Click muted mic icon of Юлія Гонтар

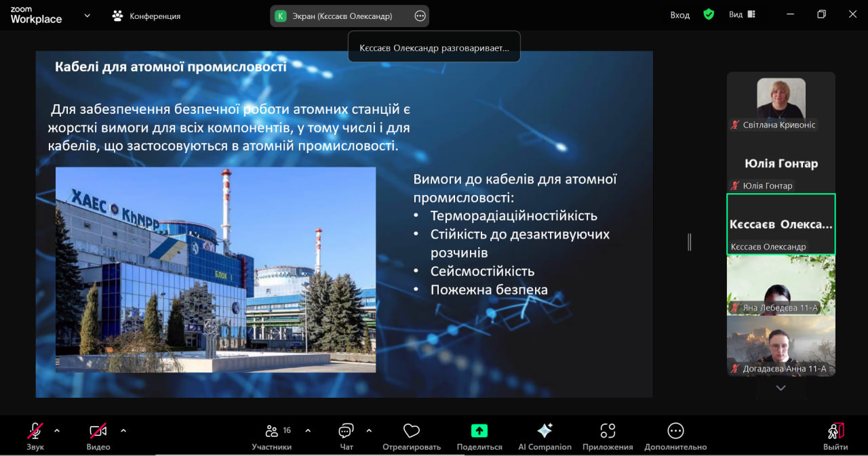pos(734,186)
